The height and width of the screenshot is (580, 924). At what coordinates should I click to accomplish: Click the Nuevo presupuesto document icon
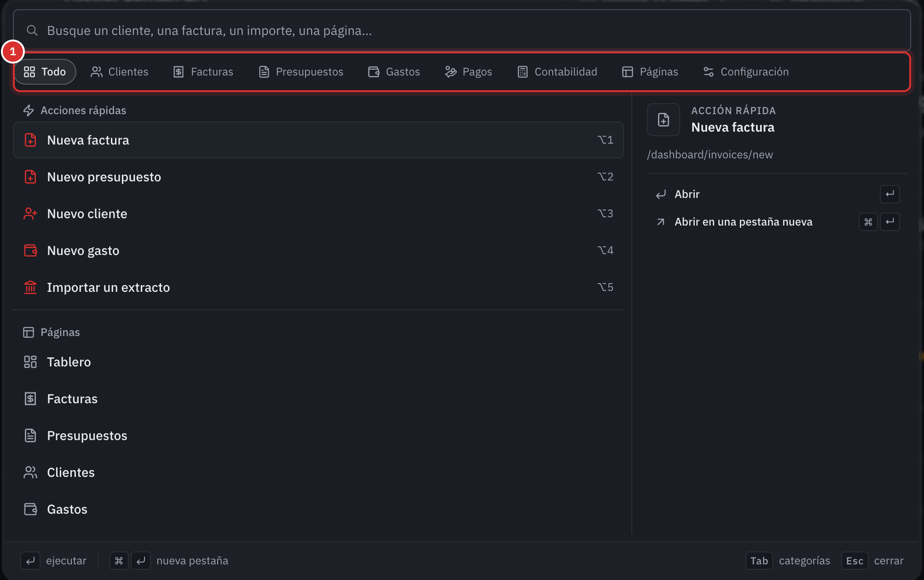tap(30, 177)
